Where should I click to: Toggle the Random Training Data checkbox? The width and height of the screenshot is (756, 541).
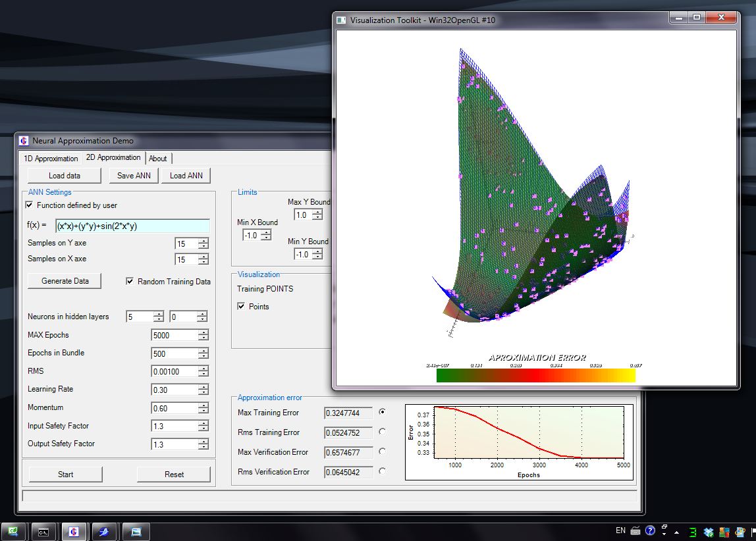click(x=130, y=282)
